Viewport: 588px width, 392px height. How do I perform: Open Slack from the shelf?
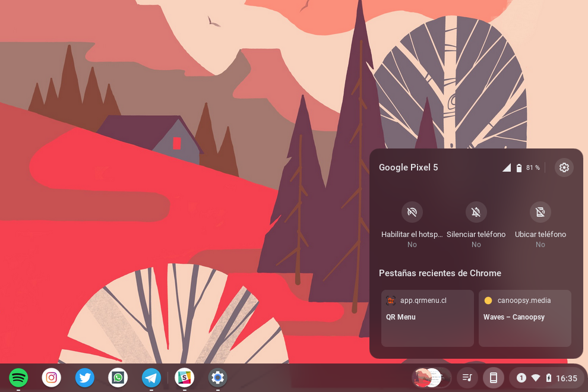tap(185, 377)
